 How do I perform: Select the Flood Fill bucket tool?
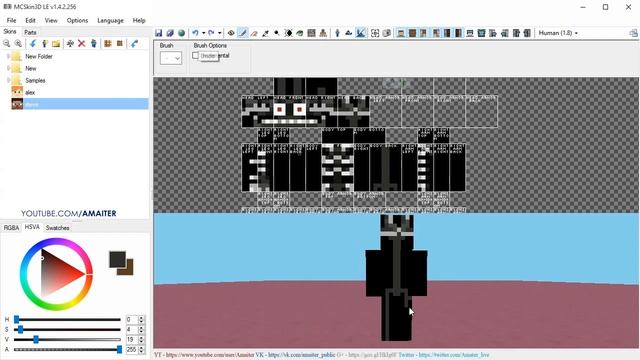300,33
